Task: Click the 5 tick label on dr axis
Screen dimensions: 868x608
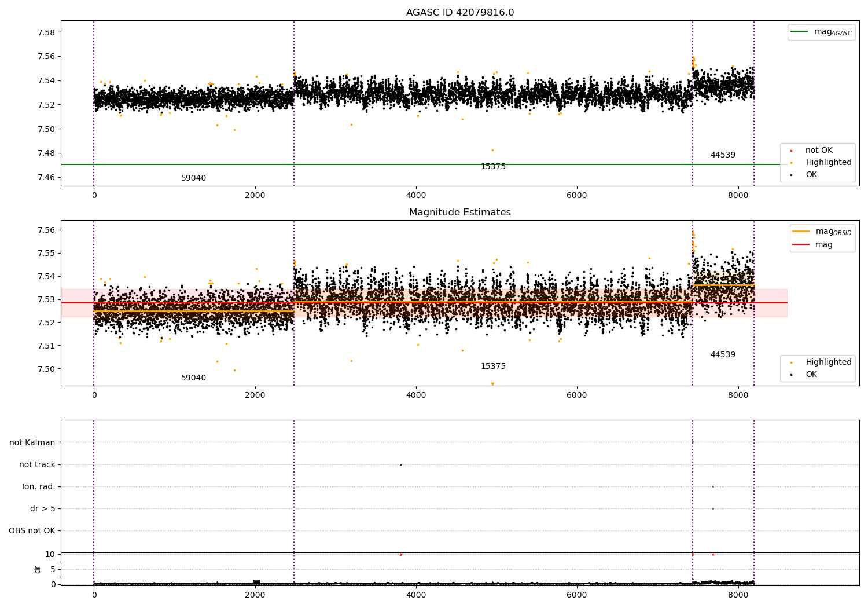Action: pyautogui.click(x=53, y=570)
